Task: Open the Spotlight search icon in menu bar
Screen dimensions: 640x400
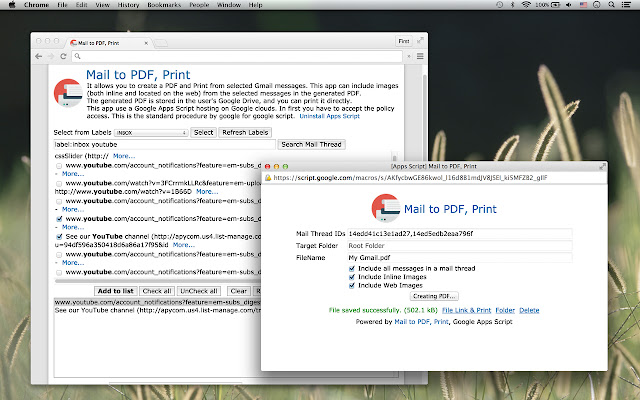Action: pyautogui.click(x=611, y=5)
